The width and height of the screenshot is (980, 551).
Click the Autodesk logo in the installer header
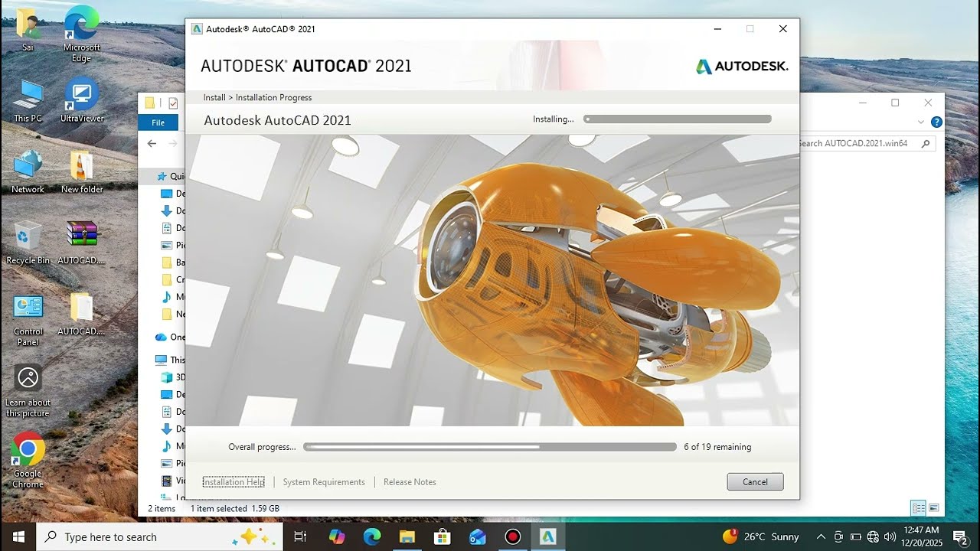pyautogui.click(x=742, y=67)
